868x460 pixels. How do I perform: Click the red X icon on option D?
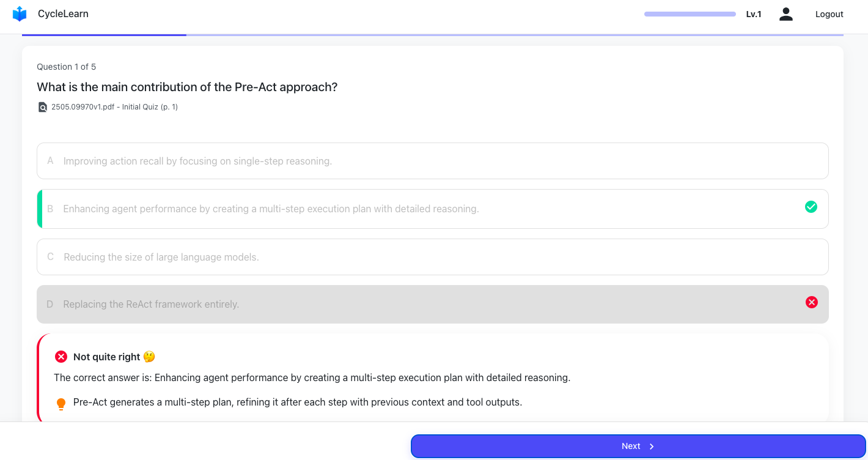coord(811,302)
